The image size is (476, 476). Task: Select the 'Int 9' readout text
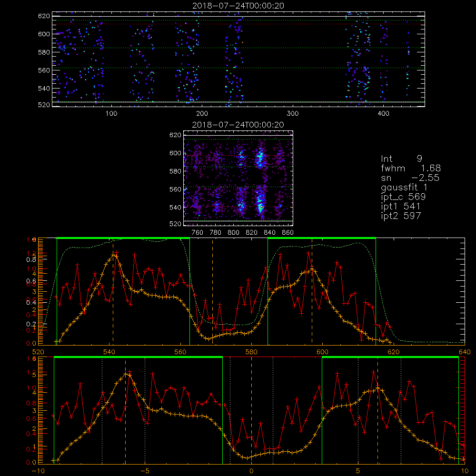[x=401, y=159]
